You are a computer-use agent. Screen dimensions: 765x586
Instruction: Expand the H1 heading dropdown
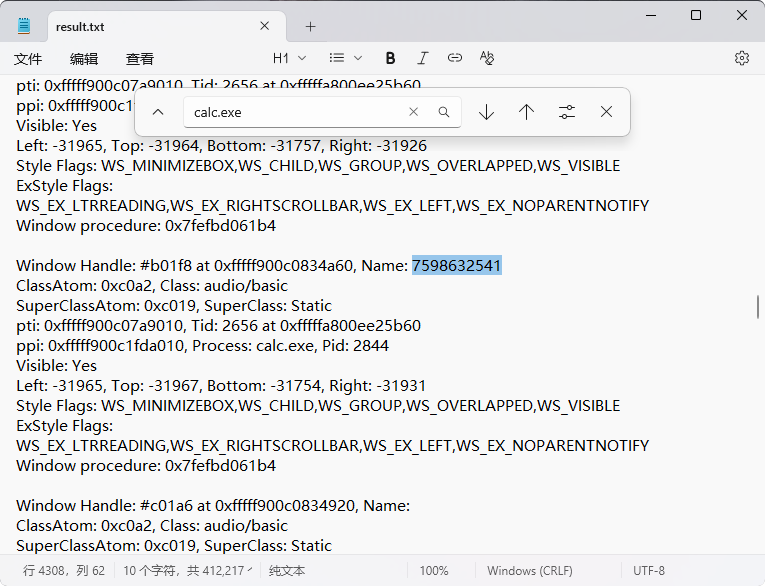tap(289, 59)
